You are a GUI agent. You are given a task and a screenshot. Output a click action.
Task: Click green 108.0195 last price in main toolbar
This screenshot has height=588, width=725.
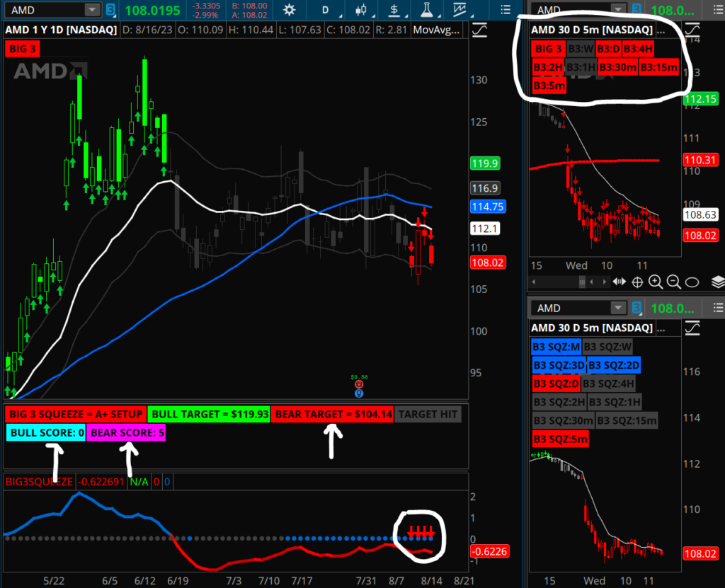(x=152, y=10)
